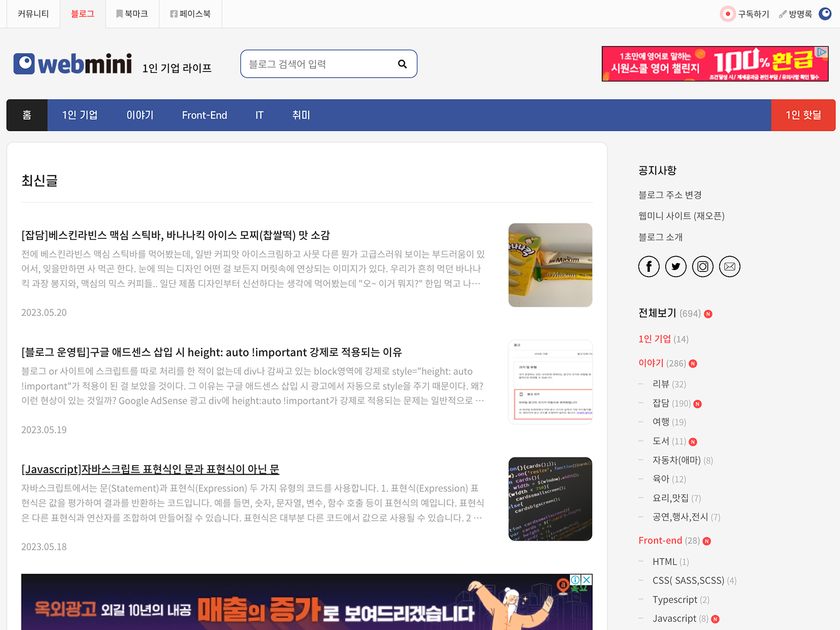
Task: Click the N badge next to 전체보기
Action: coord(708,313)
